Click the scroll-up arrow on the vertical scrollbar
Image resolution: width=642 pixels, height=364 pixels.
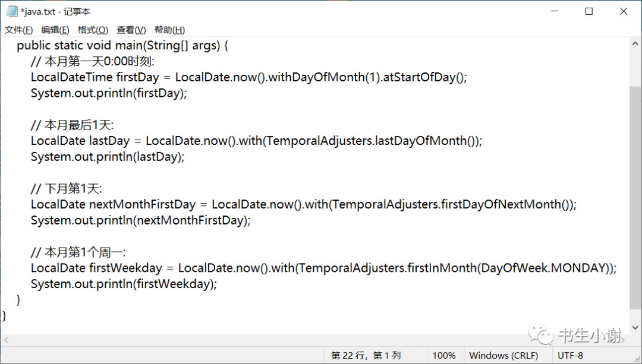click(x=635, y=43)
